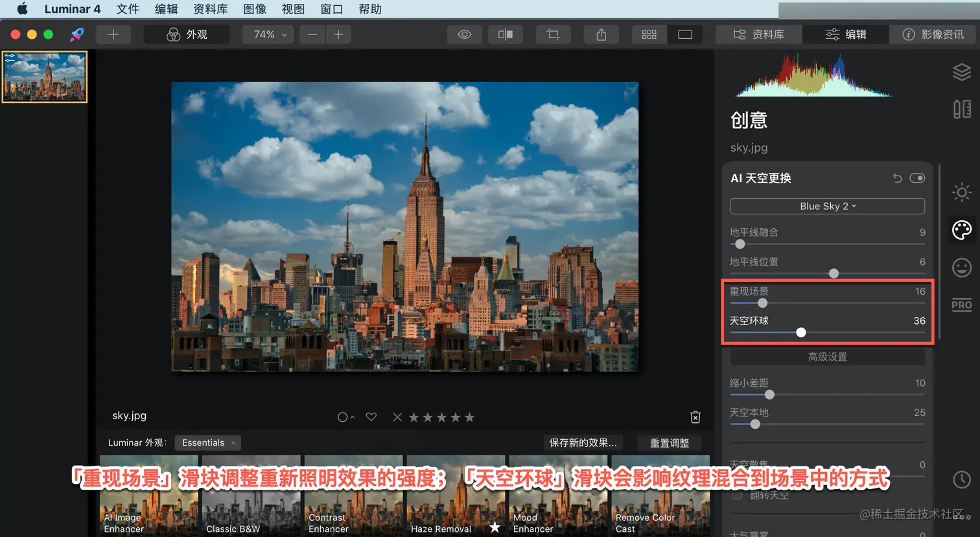Click the Luminar rocket logo icon
The width and height of the screenshot is (980, 537).
point(77,34)
